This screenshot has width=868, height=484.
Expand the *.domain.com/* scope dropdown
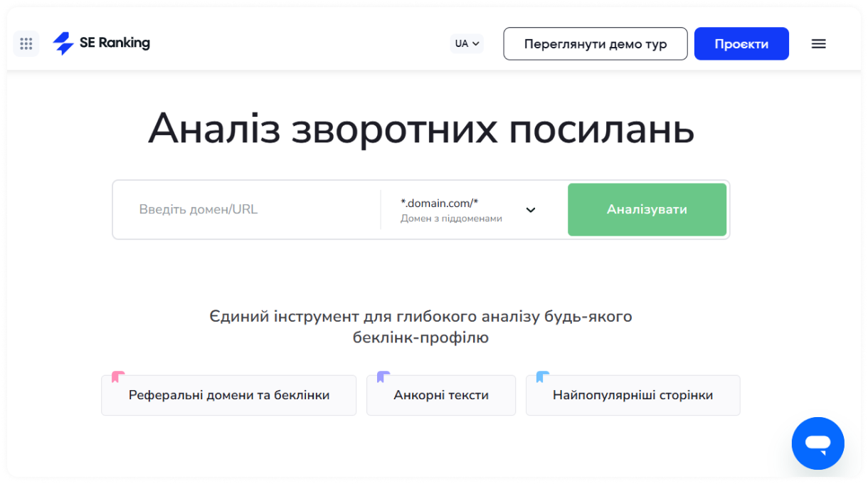pos(470,210)
